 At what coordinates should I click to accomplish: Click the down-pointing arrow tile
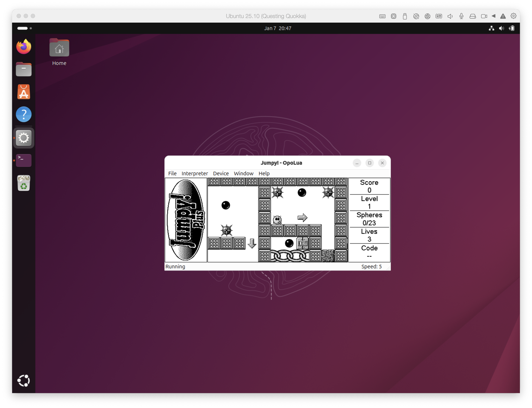252,243
